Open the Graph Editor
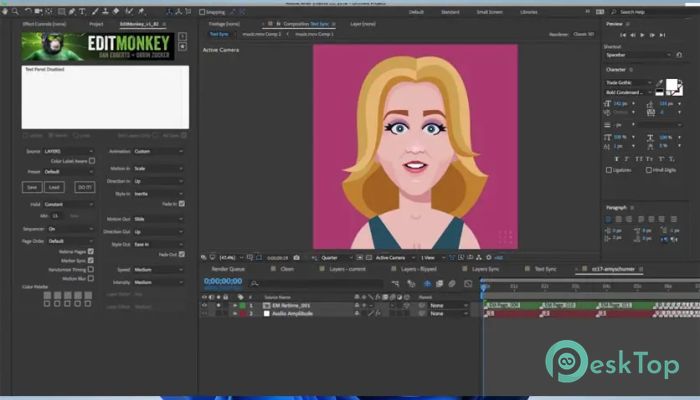 [468, 284]
